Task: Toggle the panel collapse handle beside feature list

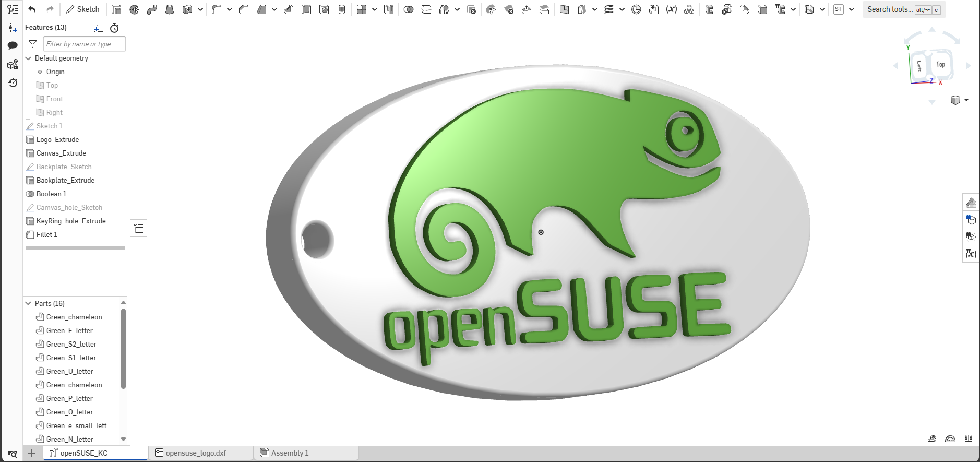Action: (138, 229)
